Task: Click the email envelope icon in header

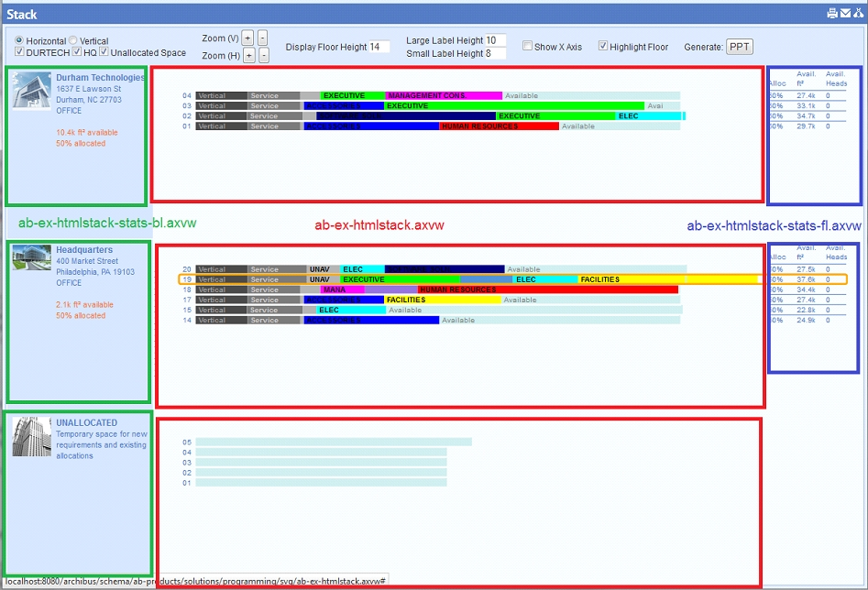Action: pyautogui.click(x=844, y=14)
